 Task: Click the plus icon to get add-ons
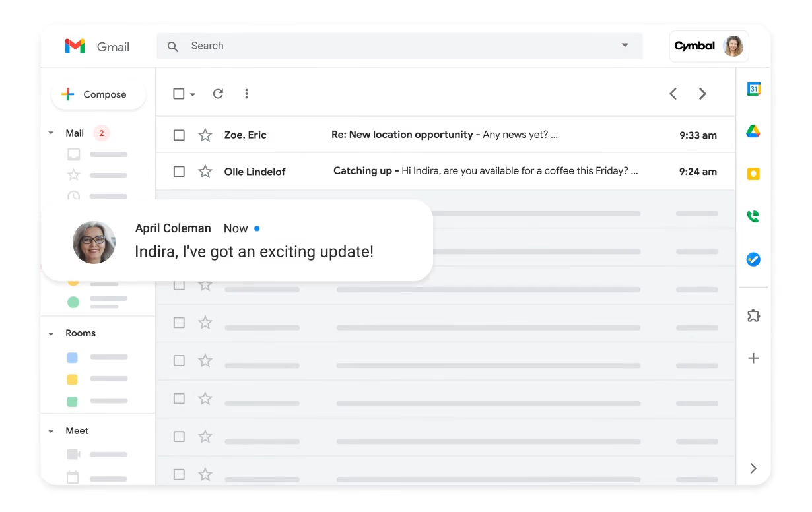pos(753,358)
